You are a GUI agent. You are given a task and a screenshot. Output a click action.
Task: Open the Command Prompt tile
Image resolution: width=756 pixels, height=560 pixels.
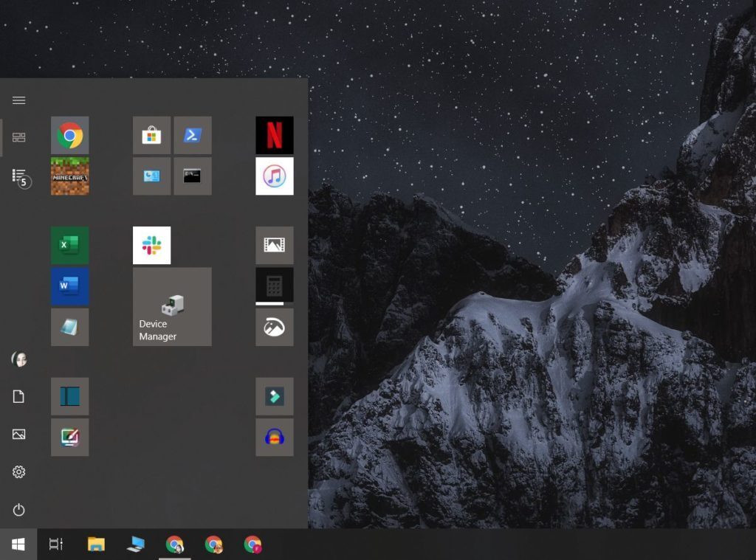click(x=193, y=176)
